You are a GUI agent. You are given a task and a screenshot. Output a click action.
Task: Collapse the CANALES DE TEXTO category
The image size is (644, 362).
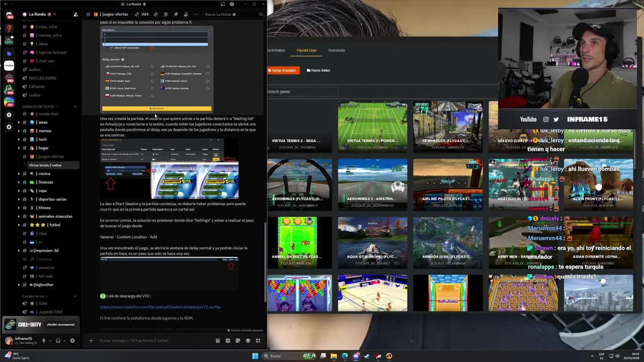click(x=40, y=107)
